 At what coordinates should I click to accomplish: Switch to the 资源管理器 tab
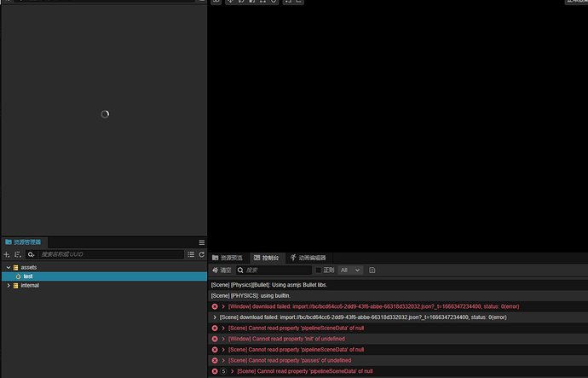tap(23, 242)
